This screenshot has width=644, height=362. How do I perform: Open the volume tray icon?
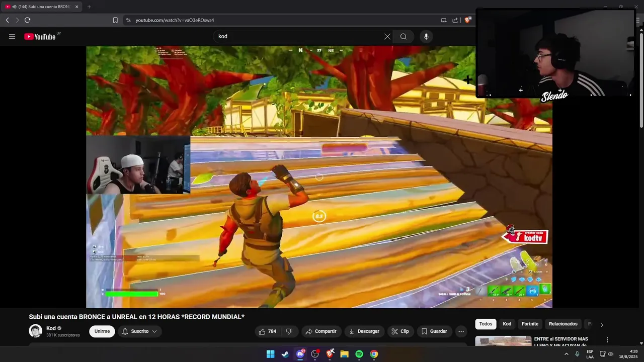pyautogui.click(x=611, y=354)
